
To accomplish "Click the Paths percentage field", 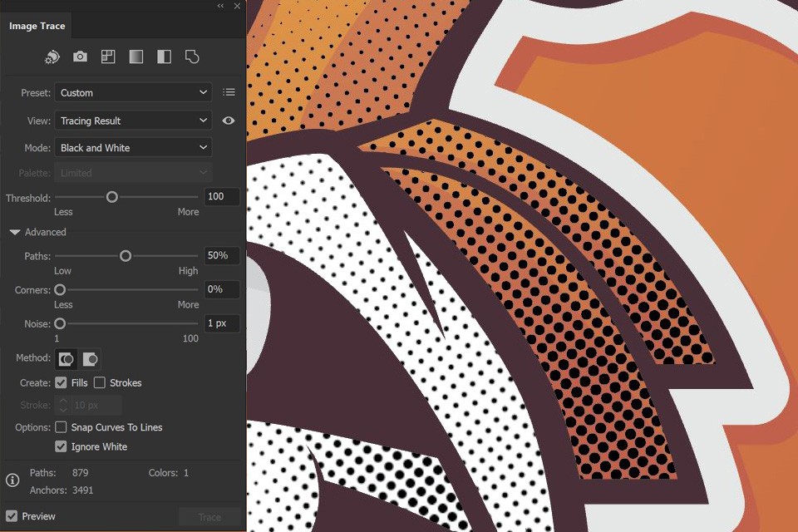I will pos(221,255).
